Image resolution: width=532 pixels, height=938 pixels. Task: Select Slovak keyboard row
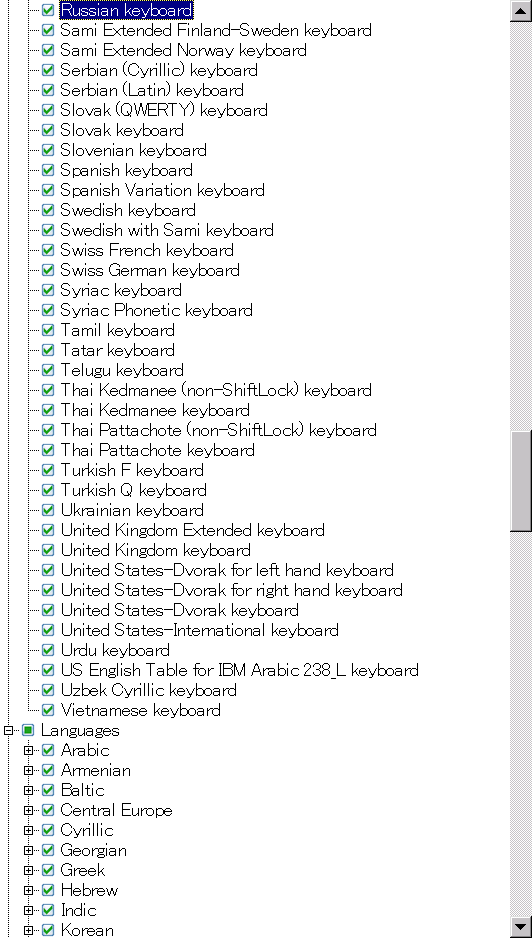122,130
